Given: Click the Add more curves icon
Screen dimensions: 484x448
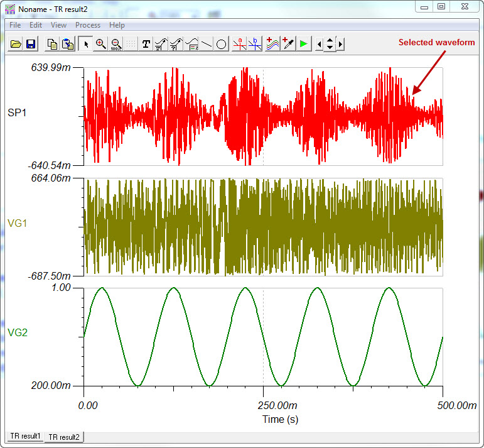Looking at the screenshot, I should click(272, 44).
